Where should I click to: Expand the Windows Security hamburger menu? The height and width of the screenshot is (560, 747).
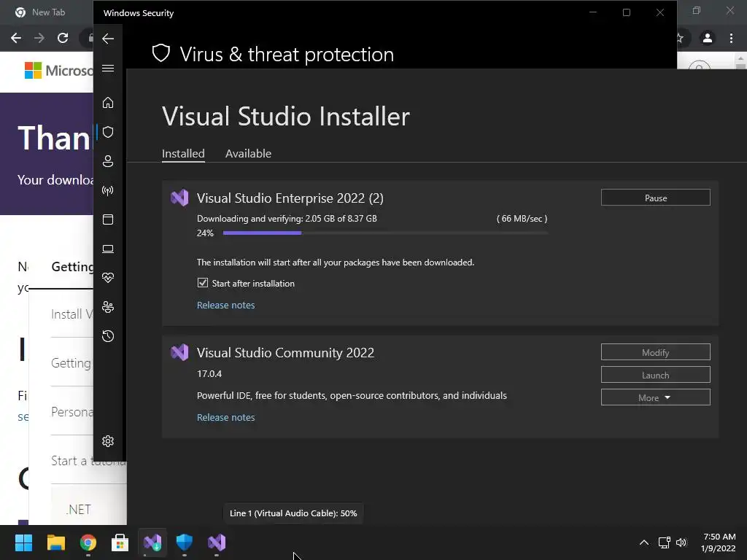(108, 69)
